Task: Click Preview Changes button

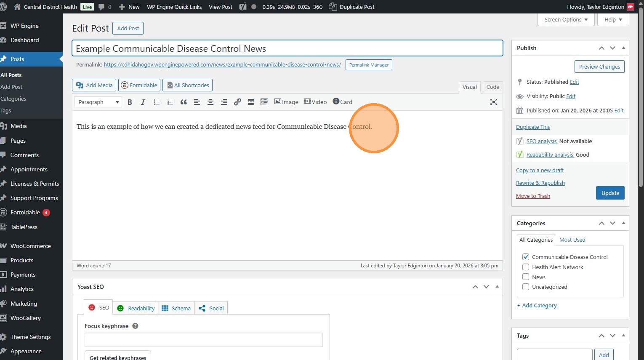Action: point(599,67)
